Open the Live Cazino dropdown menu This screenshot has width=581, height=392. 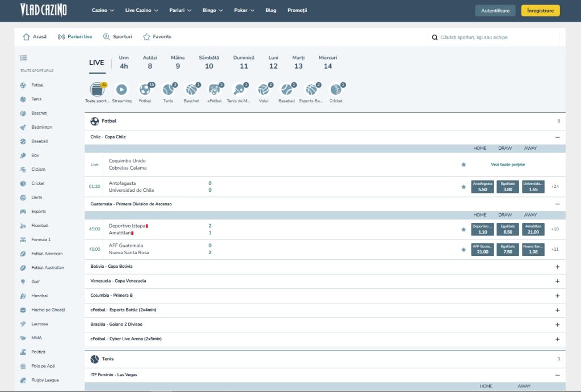click(141, 10)
